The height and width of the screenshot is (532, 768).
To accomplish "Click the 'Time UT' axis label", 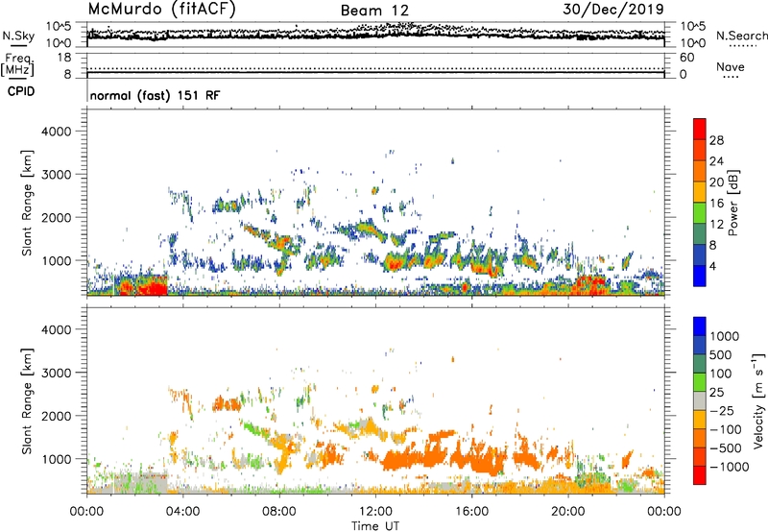I will pos(375,526).
